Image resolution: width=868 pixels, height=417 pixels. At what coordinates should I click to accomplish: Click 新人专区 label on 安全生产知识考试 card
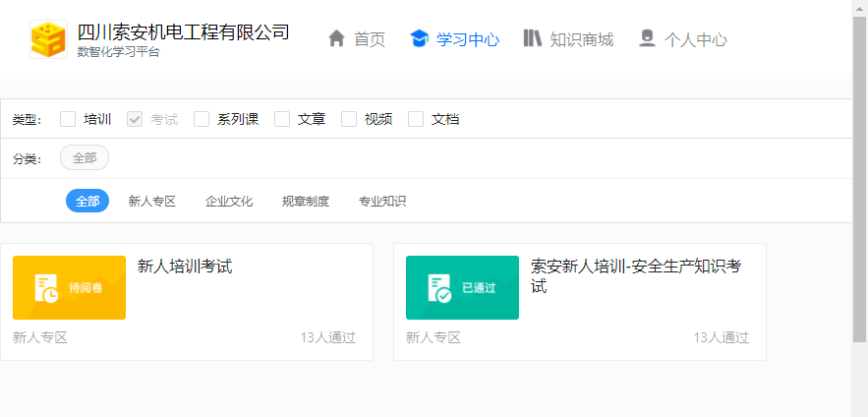pos(434,337)
